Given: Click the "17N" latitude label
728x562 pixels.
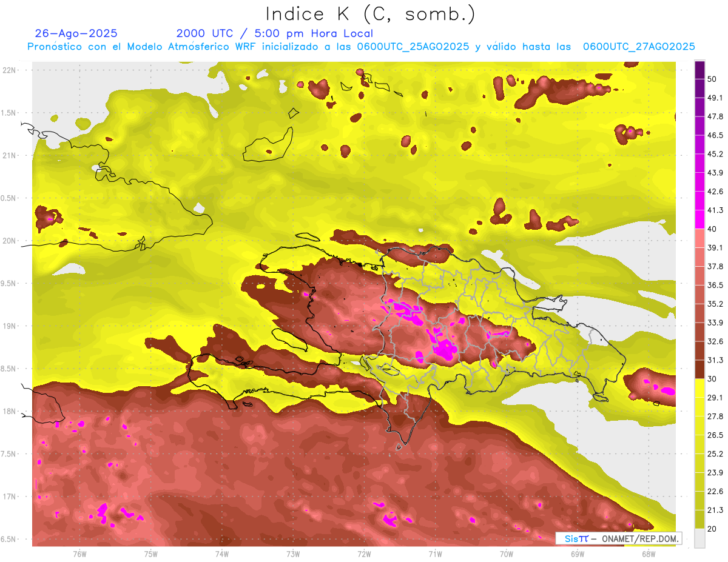Looking at the screenshot, I should click(x=10, y=497).
